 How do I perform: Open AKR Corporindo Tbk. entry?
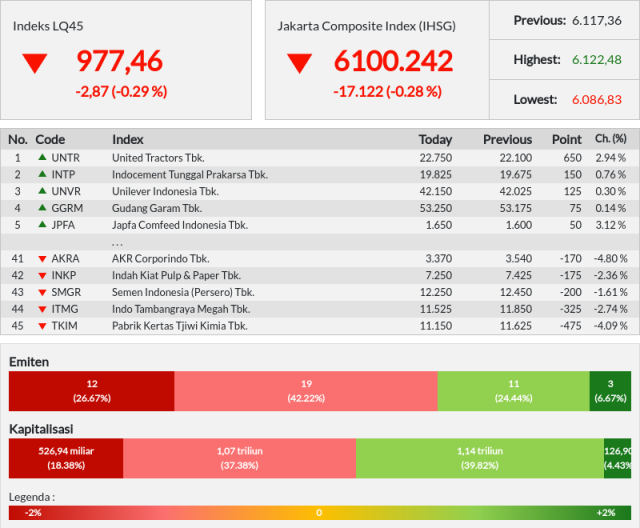click(x=161, y=259)
